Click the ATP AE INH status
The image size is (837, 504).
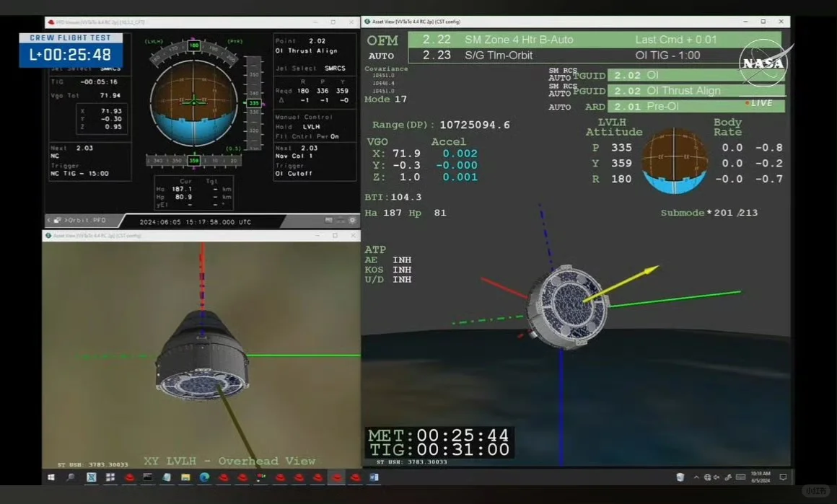pyautogui.click(x=388, y=260)
